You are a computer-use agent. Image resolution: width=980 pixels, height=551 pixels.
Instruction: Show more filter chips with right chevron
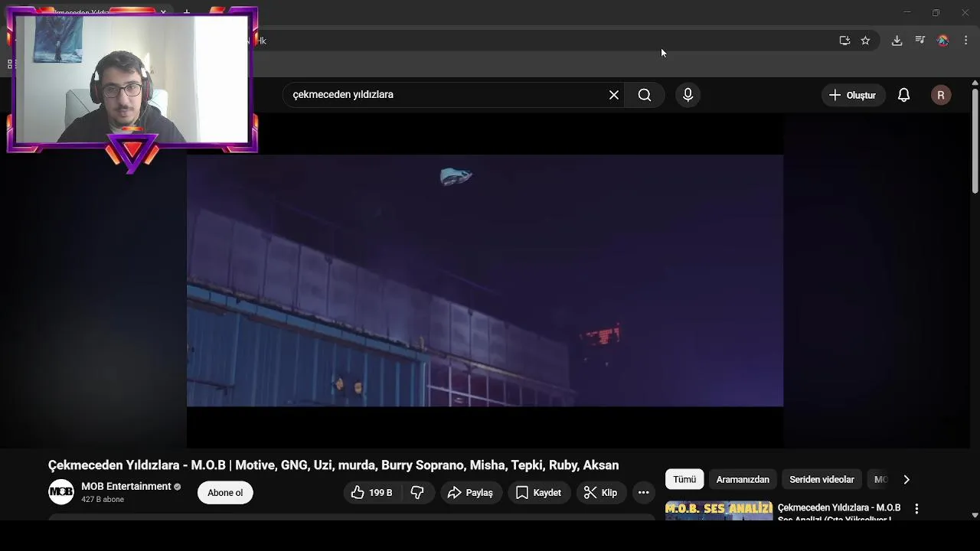pyautogui.click(x=906, y=480)
